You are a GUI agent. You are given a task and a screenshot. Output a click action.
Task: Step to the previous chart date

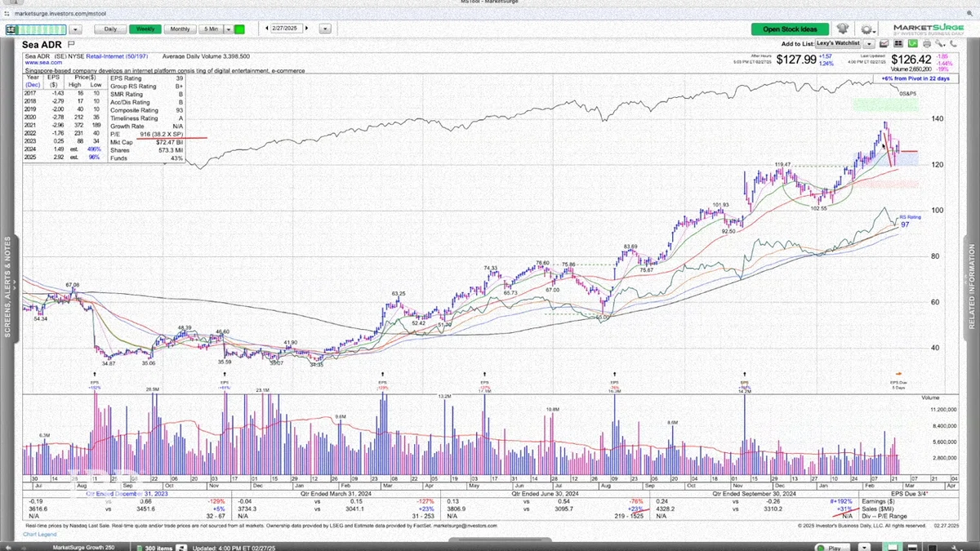[x=268, y=29]
